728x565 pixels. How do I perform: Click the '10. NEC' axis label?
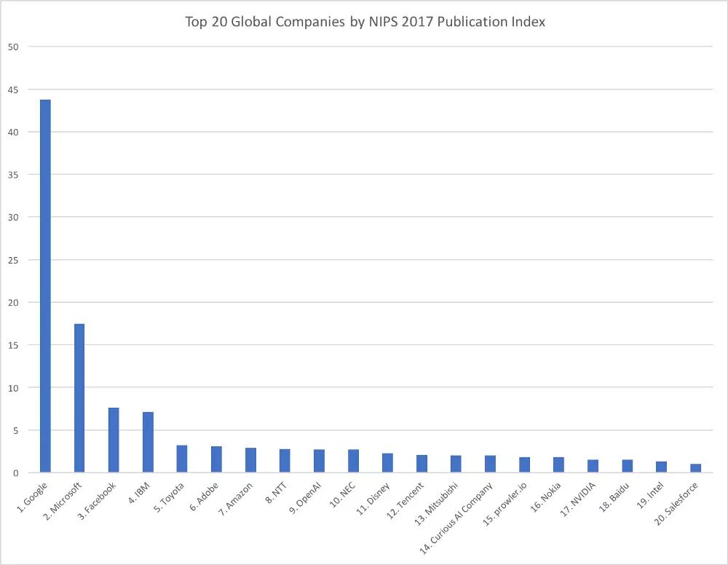[343, 495]
